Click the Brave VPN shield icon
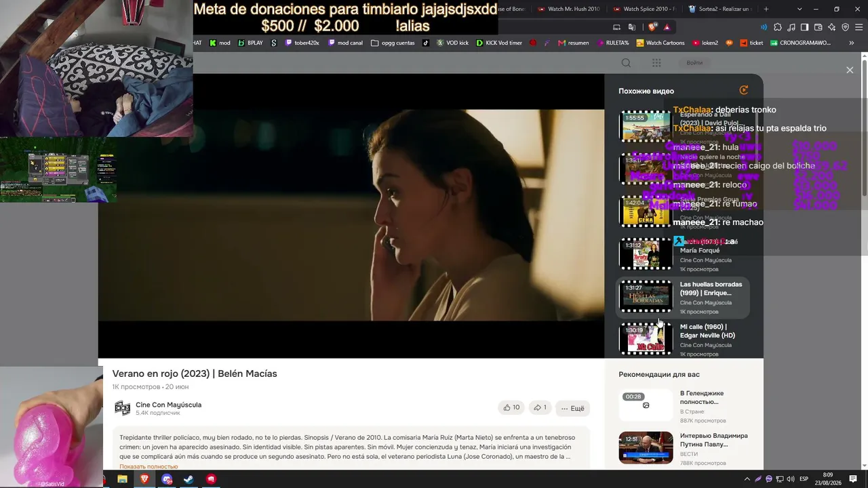 pyautogui.click(x=845, y=27)
